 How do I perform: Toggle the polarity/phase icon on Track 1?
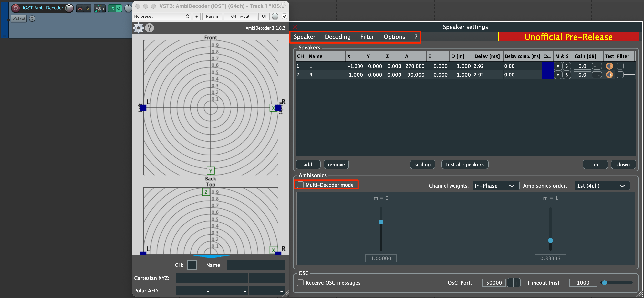click(x=32, y=18)
